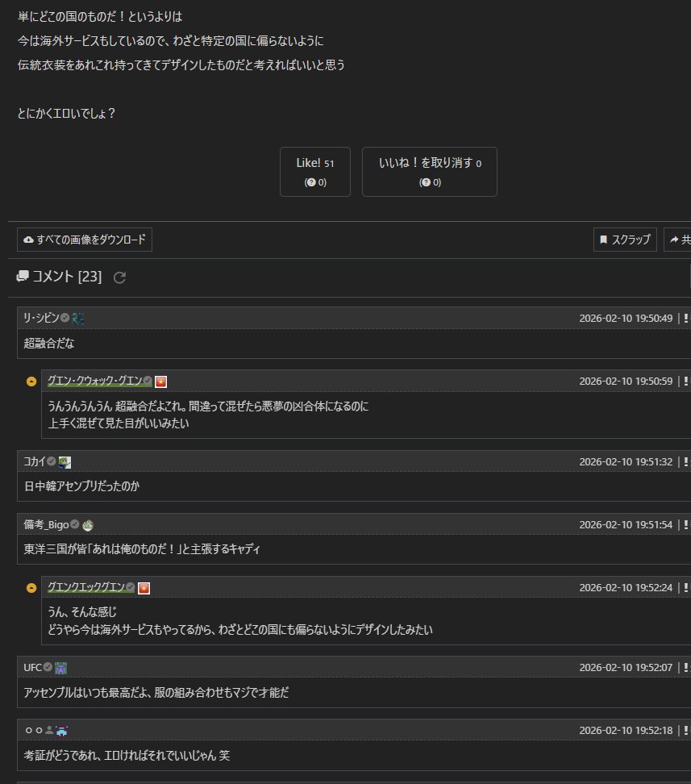Click the question mark icon under いいね！を取り消す
691x784 pixels.
click(425, 182)
